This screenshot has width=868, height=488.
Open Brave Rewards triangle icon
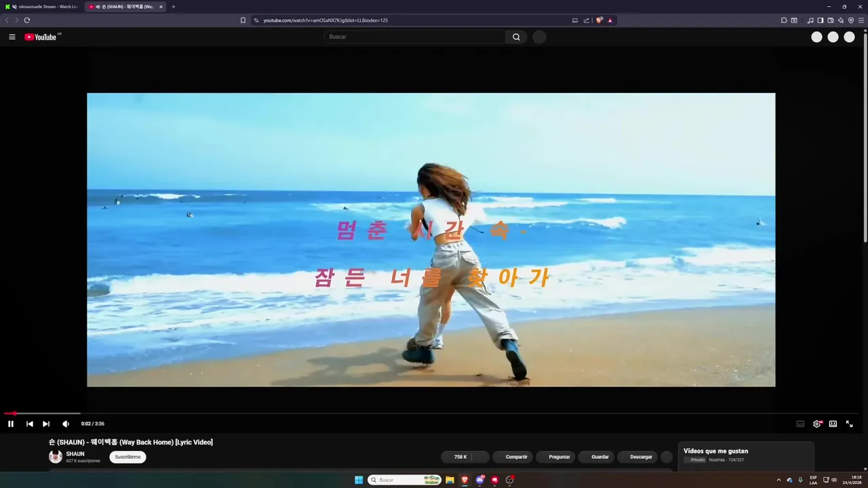(610, 20)
